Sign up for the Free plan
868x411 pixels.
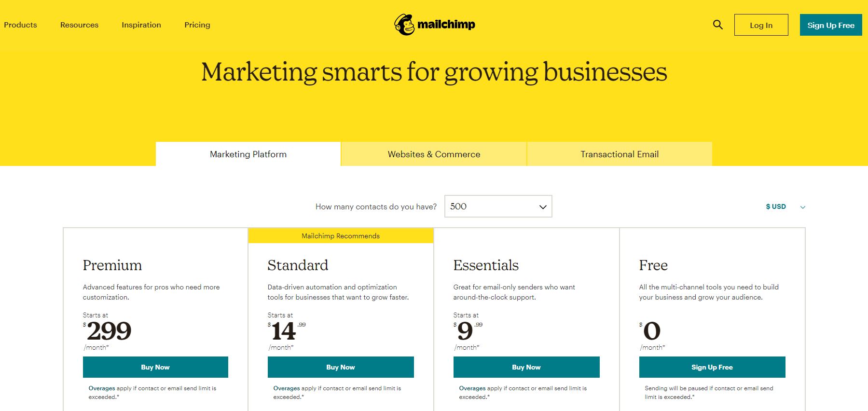point(712,367)
